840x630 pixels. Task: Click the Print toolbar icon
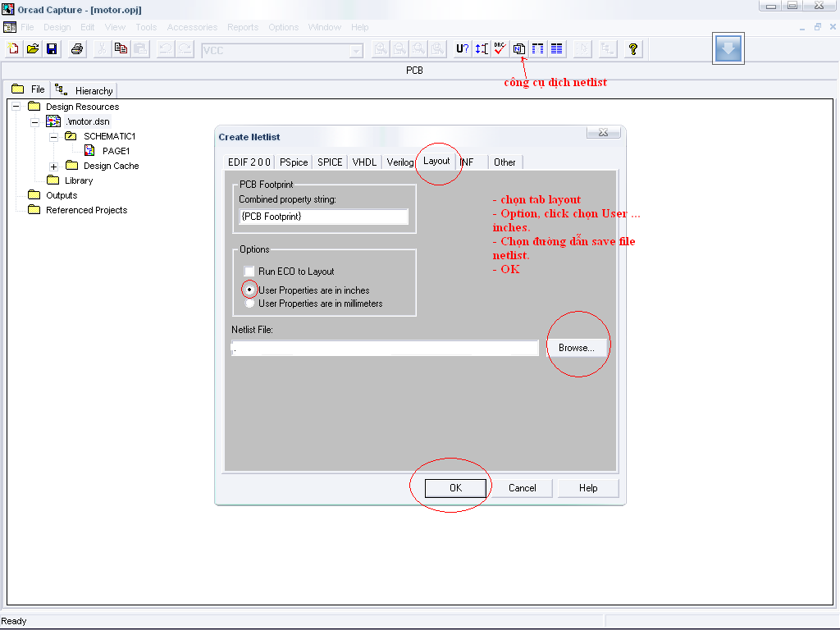click(77, 49)
